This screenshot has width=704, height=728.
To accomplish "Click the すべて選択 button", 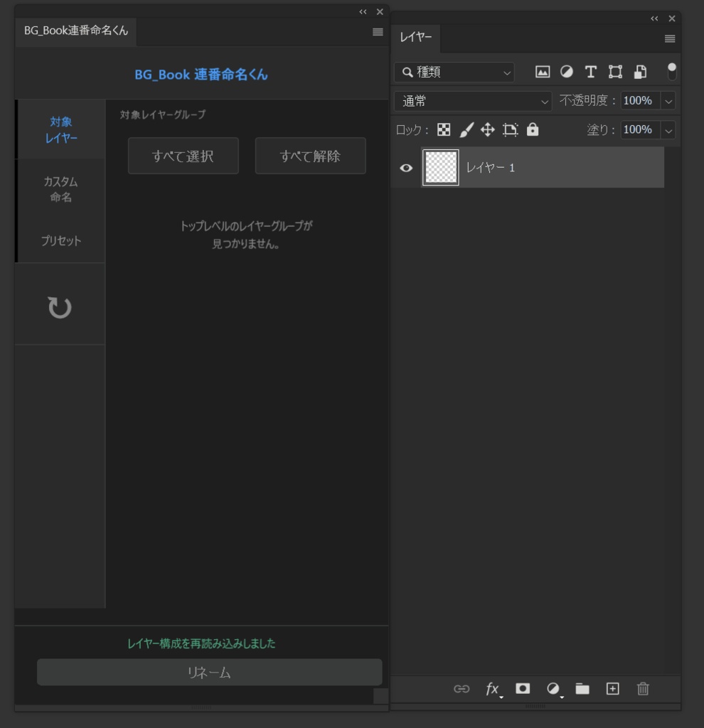I will pos(183,156).
